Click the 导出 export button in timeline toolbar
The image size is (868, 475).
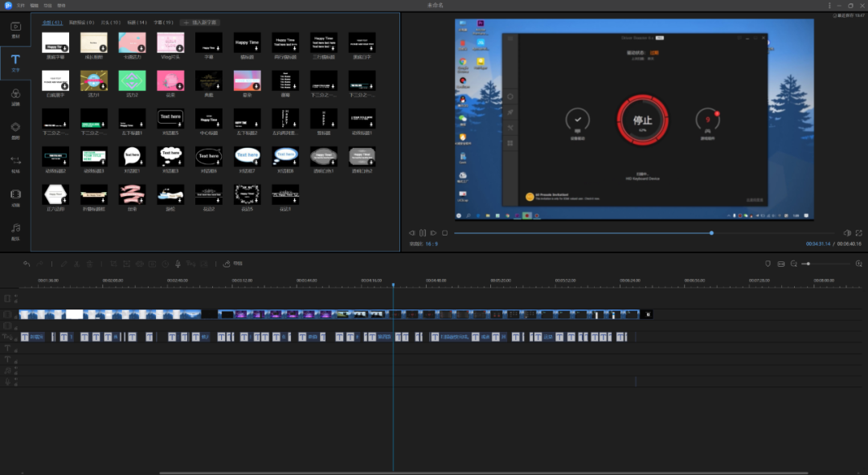[232, 264]
